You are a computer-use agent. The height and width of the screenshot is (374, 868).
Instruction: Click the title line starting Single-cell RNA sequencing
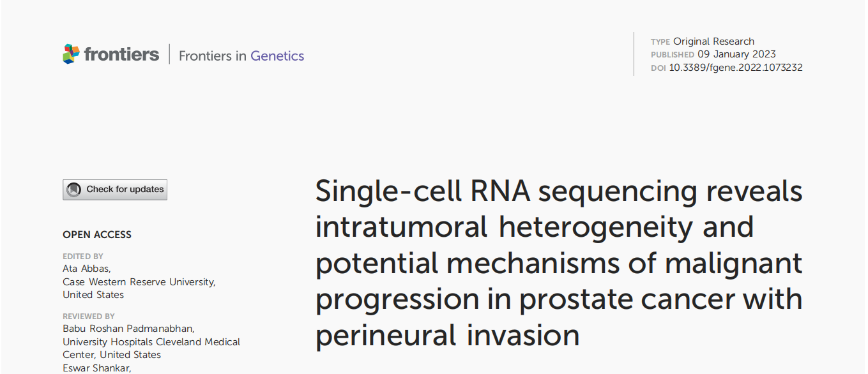pyautogui.click(x=559, y=191)
